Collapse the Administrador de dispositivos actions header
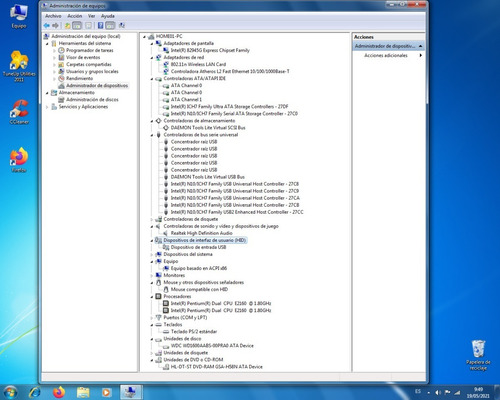 [x=420, y=46]
